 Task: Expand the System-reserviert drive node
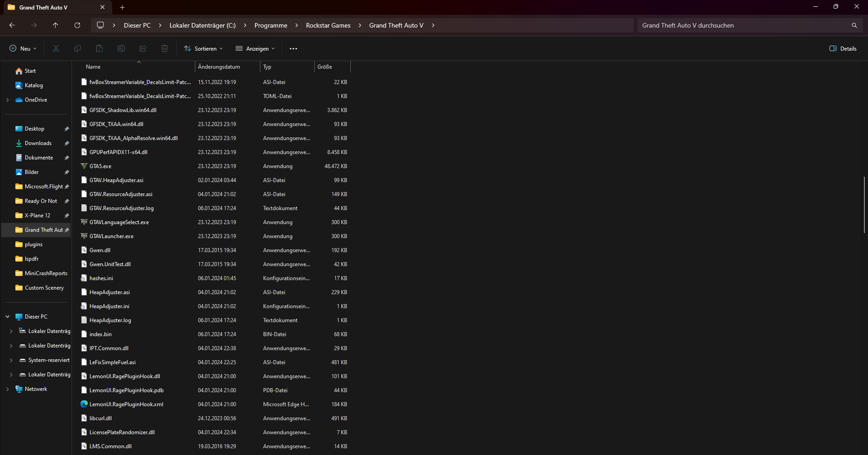pos(11,360)
